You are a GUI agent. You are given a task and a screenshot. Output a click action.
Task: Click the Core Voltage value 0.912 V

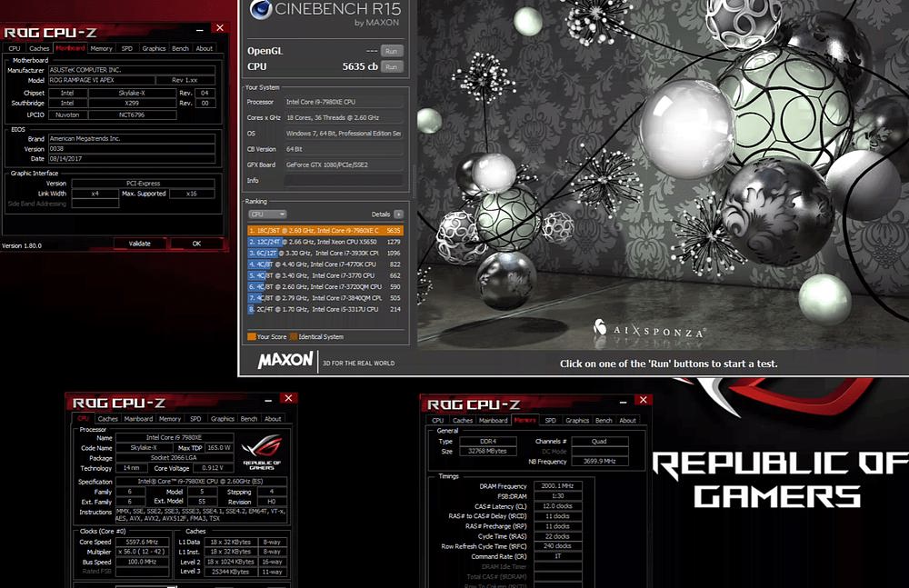click(212, 468)
